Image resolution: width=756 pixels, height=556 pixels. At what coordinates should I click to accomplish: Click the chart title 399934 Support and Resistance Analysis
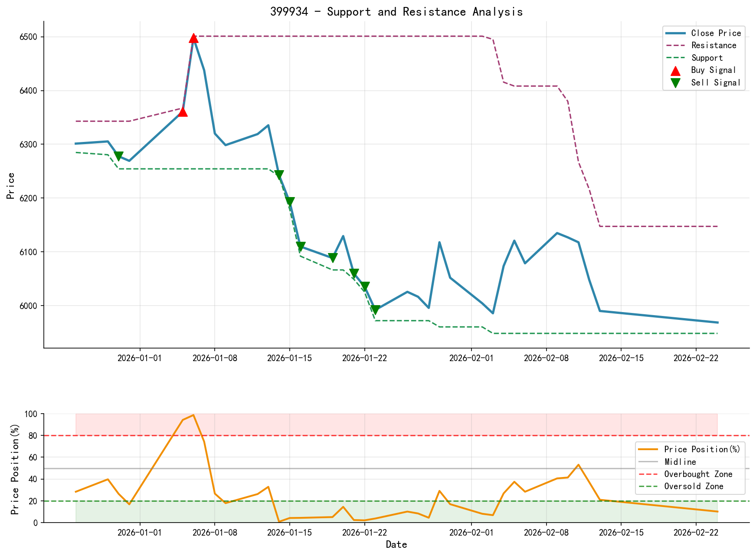[397, 12]
